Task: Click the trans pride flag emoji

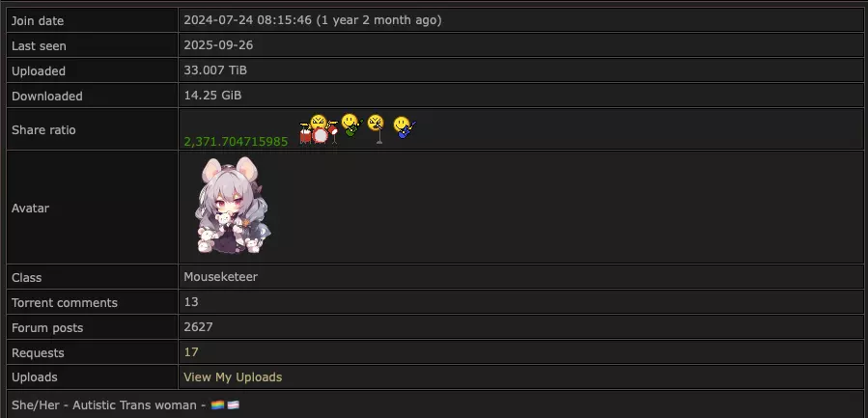Action: pyautogui.click(x=233, y=405)
